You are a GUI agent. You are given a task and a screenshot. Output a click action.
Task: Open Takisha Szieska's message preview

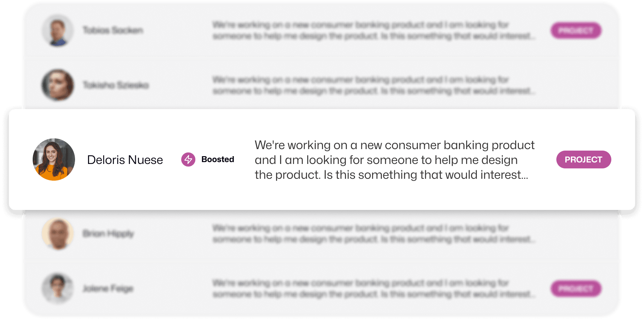tap(374, 85)
